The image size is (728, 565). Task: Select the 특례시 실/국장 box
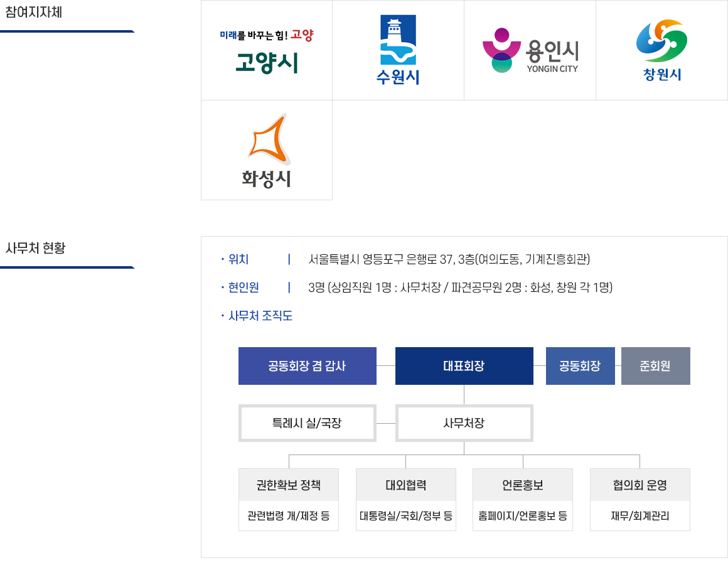click(307, 423)
